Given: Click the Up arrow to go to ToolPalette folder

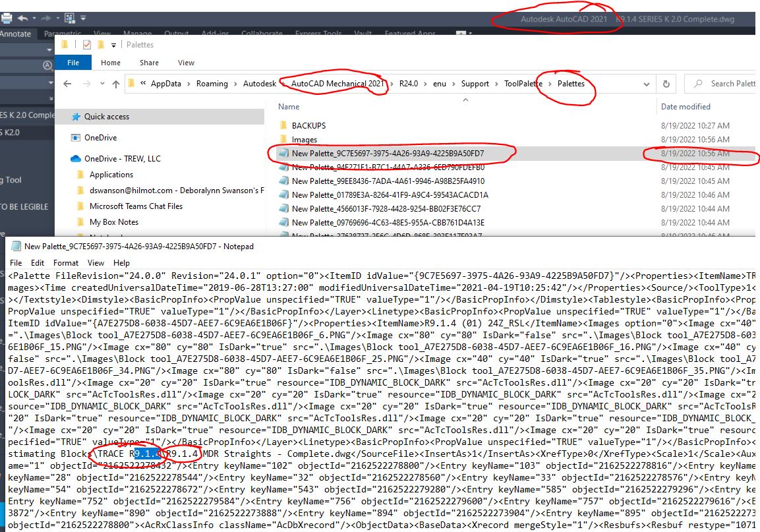Looking at the screenshot, I should 115,83.
